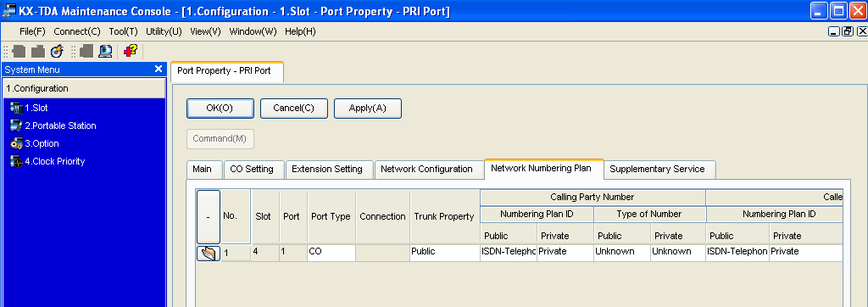
Task: Open the Window(W) menu
Action: tap(253, 31)
